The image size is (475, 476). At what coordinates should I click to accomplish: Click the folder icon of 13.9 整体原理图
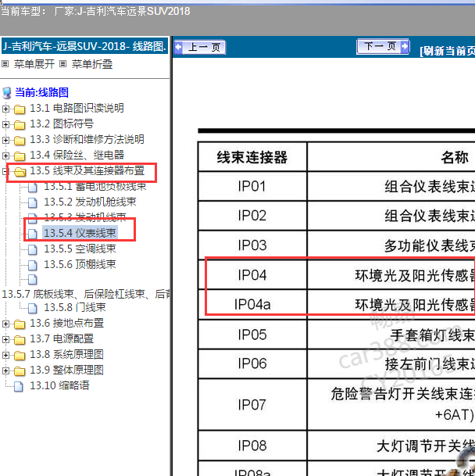(20, 371)
